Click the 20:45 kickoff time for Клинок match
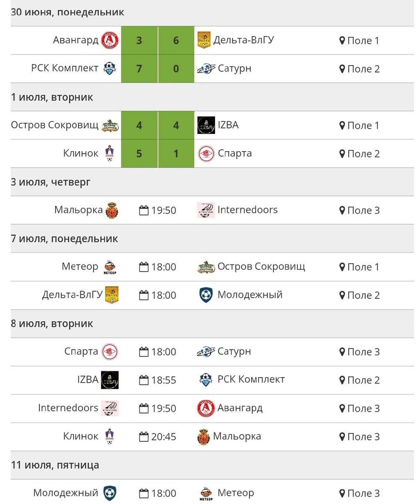Viewport: 420px width, 504px height. [163, 437]
